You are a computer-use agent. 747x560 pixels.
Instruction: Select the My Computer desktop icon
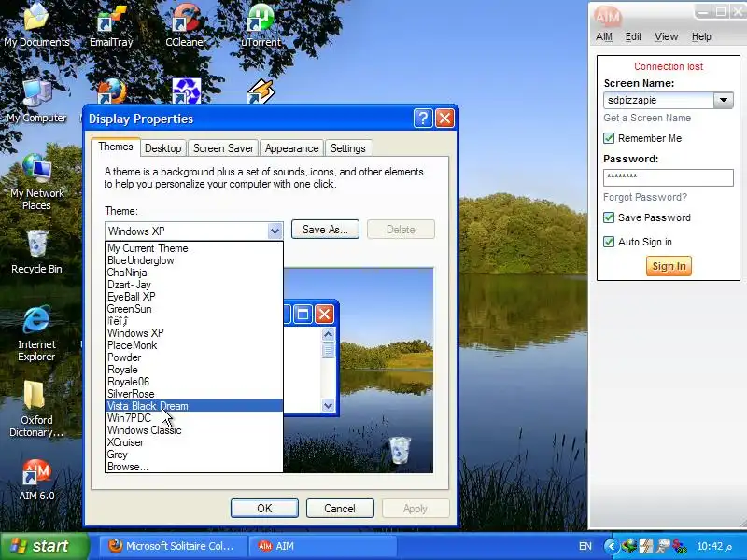pos(36,102)
